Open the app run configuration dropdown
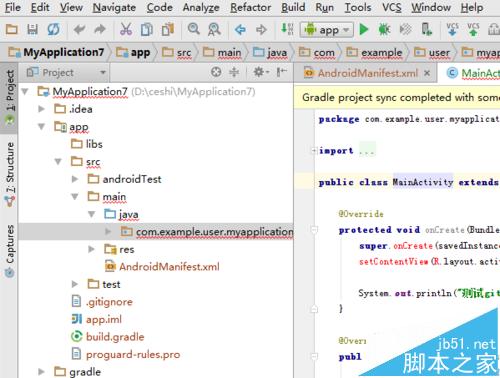 tap(326, 30)
